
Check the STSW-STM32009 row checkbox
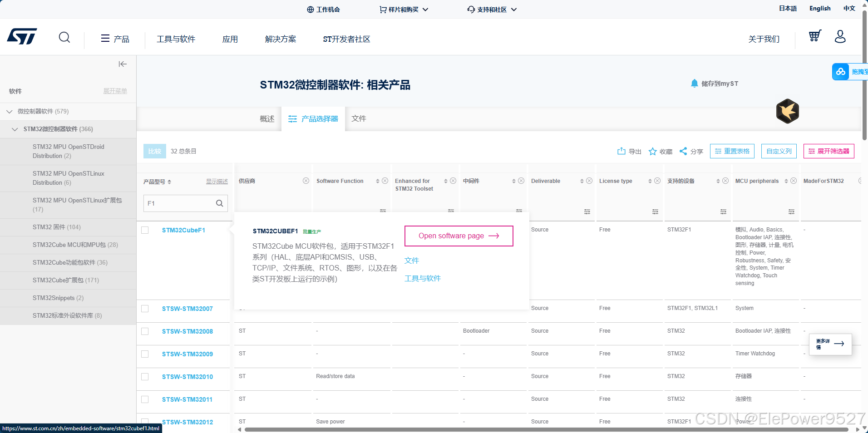[x=145, y=354]
